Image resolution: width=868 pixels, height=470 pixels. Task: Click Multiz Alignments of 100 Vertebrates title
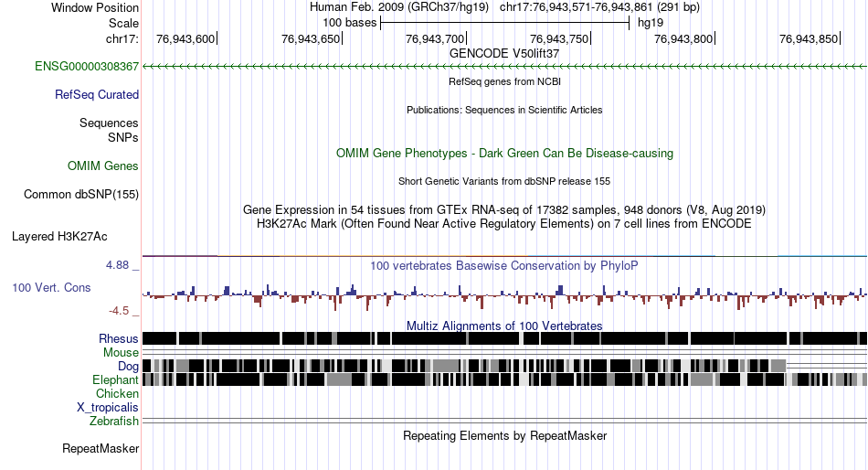504,326
